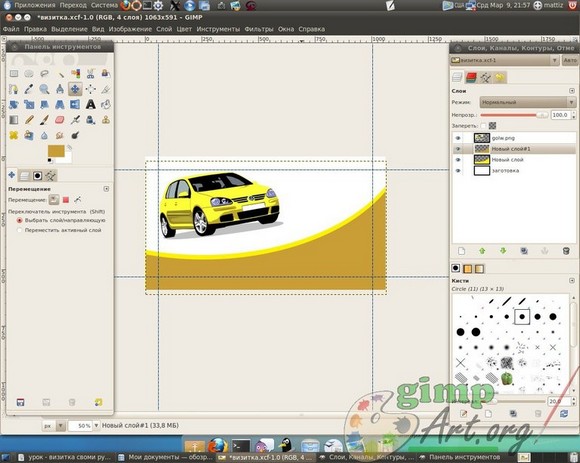The height and width of the screenshot is (463, 580).
Task: Select the Move tool in toolbox
Action: 75,89
